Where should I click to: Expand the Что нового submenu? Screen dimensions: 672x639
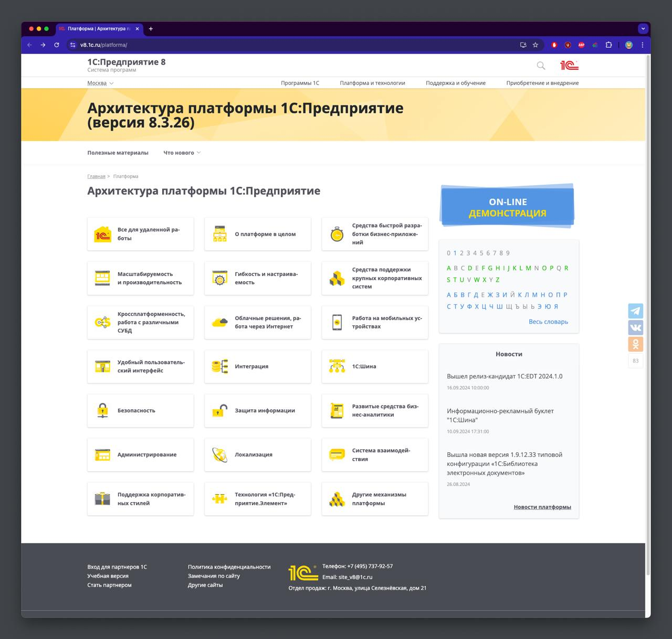tap(182, 153)
